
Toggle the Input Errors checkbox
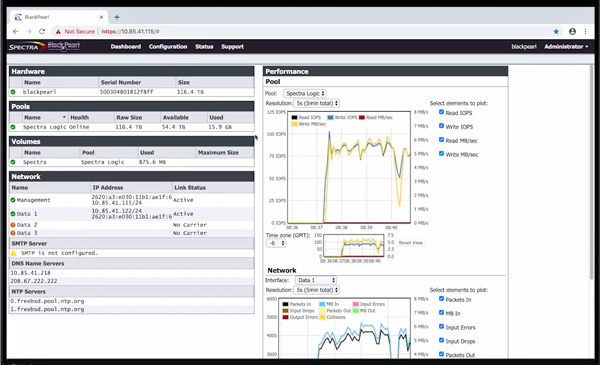(x=441, y=326)
